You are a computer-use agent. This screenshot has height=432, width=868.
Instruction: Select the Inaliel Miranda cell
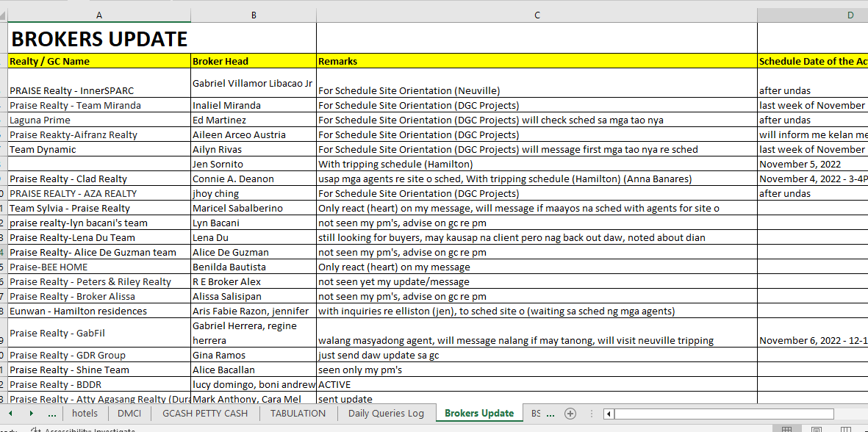point(254,105)
